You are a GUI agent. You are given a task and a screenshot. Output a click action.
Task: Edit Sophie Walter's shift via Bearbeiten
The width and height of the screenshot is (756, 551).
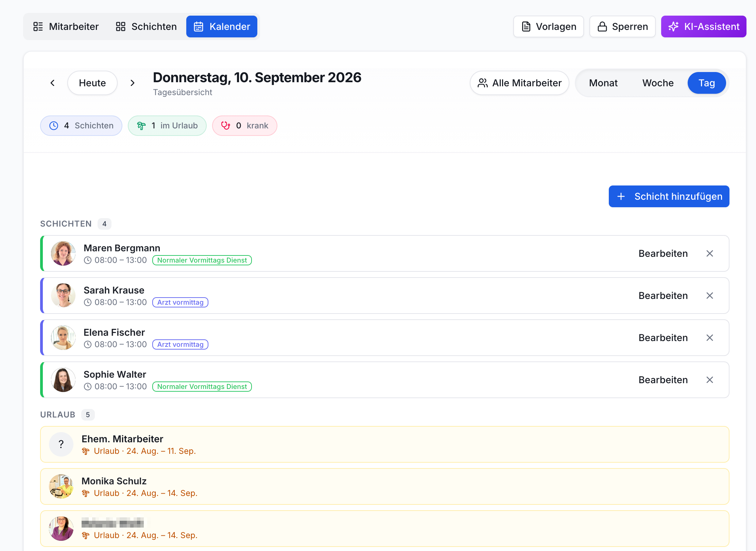(663, 380)
